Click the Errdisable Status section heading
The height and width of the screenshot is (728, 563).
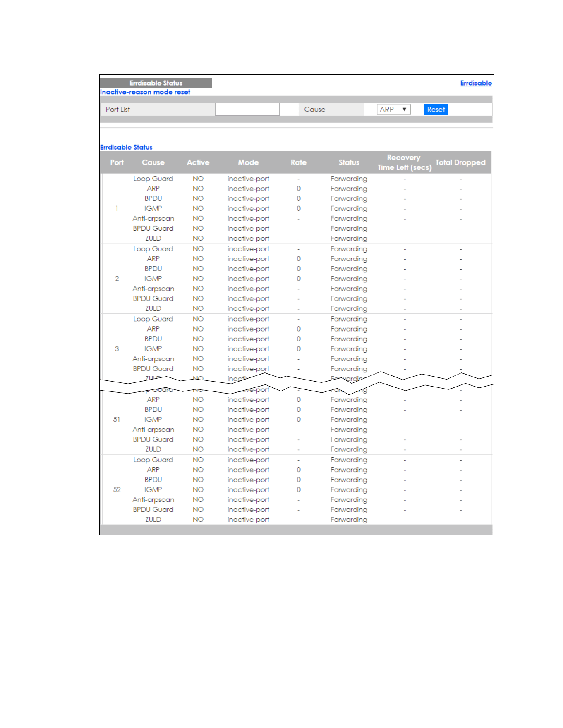click(x=126, y=147)
